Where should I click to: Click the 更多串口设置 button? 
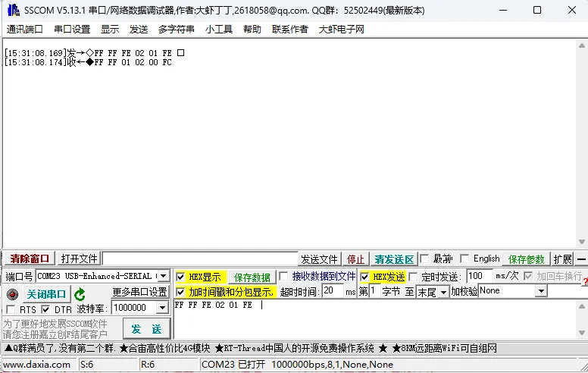[139, 292]
